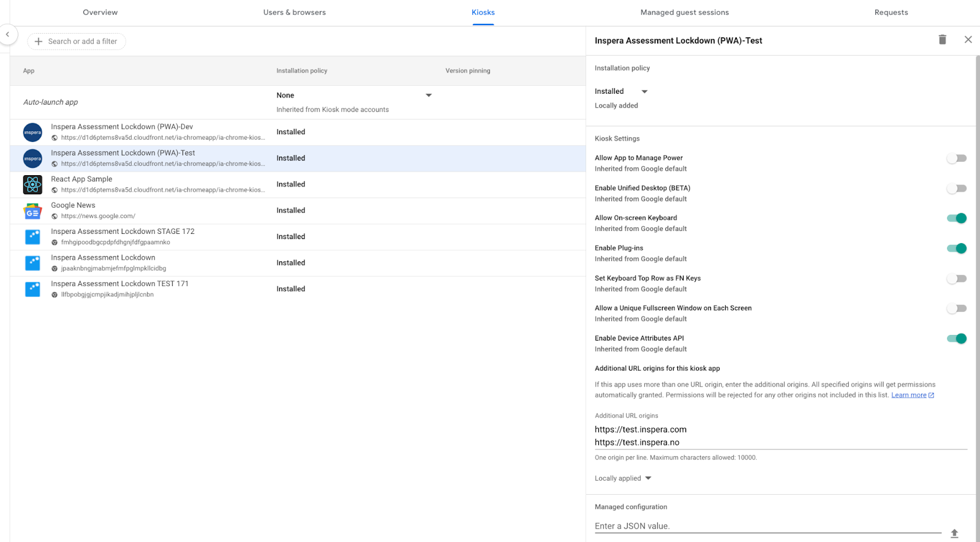Select Google News app name
The image size is (980, 542).
73,205
